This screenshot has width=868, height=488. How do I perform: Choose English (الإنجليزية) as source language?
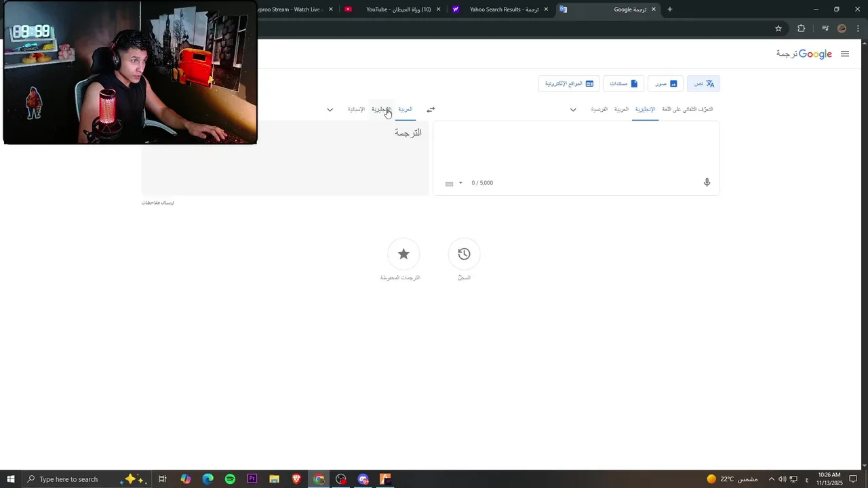pos(645,109)
